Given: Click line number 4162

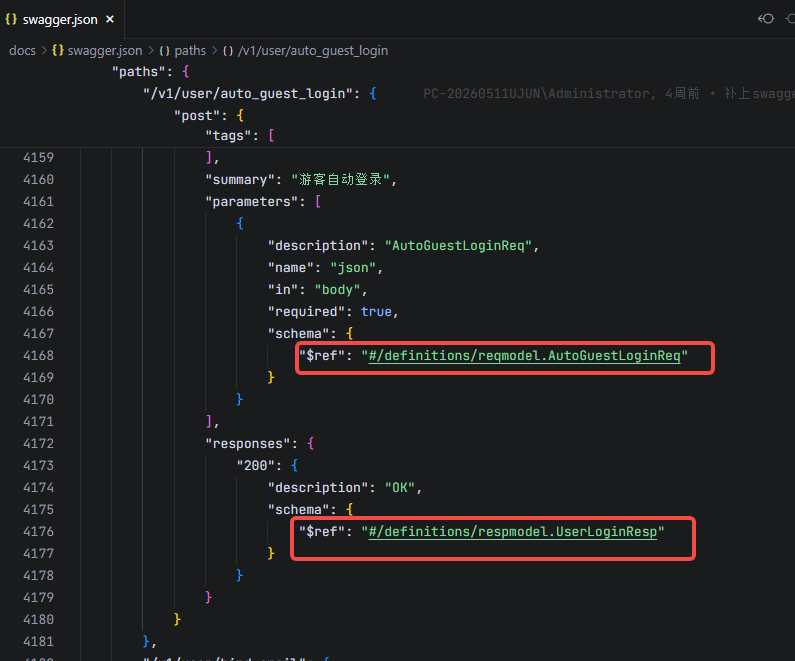Looking at the screenshot, I should [39, 224].
